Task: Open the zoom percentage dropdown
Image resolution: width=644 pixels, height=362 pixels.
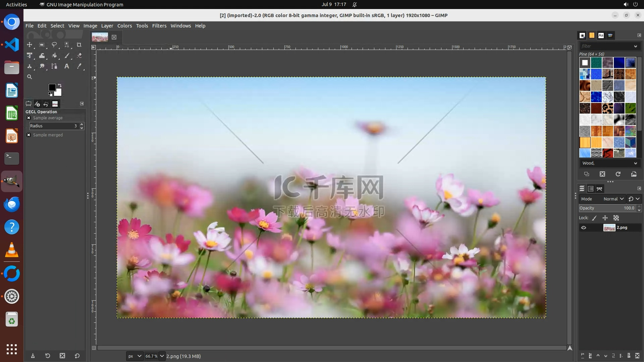Action: click(x=162, y=356)
